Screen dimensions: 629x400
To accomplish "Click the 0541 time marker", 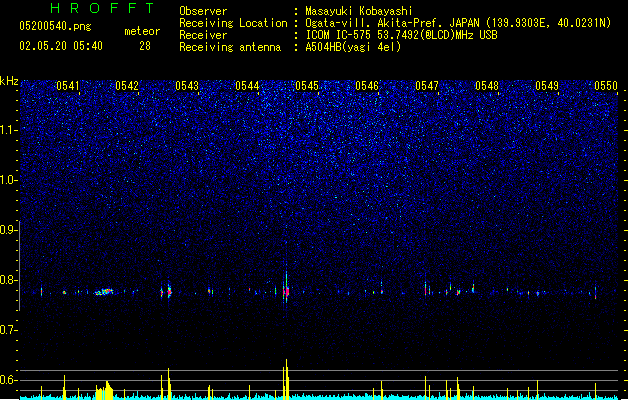I will tap(67, 86).
